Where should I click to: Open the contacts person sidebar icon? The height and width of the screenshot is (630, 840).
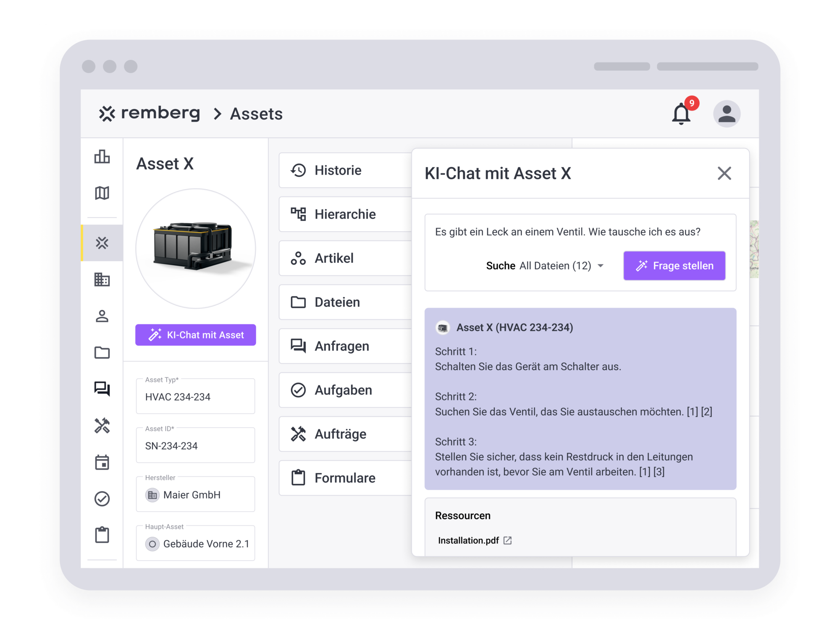(102, 316)
